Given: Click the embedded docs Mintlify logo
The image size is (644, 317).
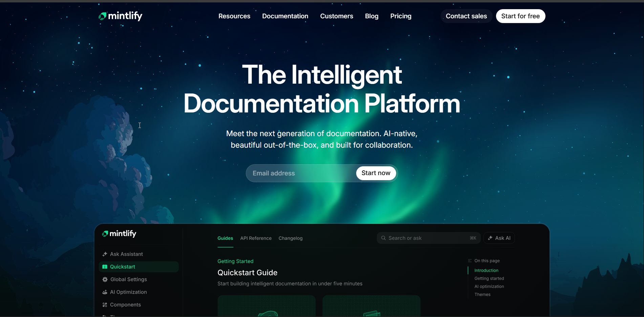Looking at the screenshot, I should 119,234.
